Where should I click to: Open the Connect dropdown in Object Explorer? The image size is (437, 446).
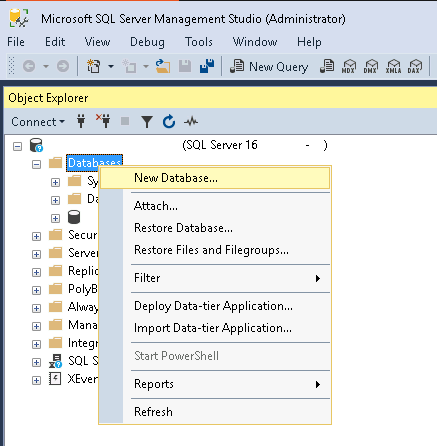click(38, 122)
